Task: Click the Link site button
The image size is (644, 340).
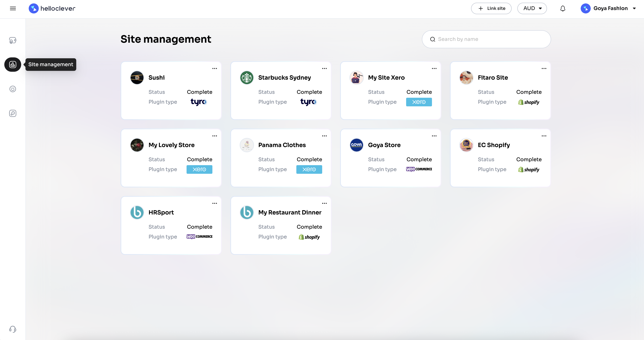Action: tap(491, 8)
